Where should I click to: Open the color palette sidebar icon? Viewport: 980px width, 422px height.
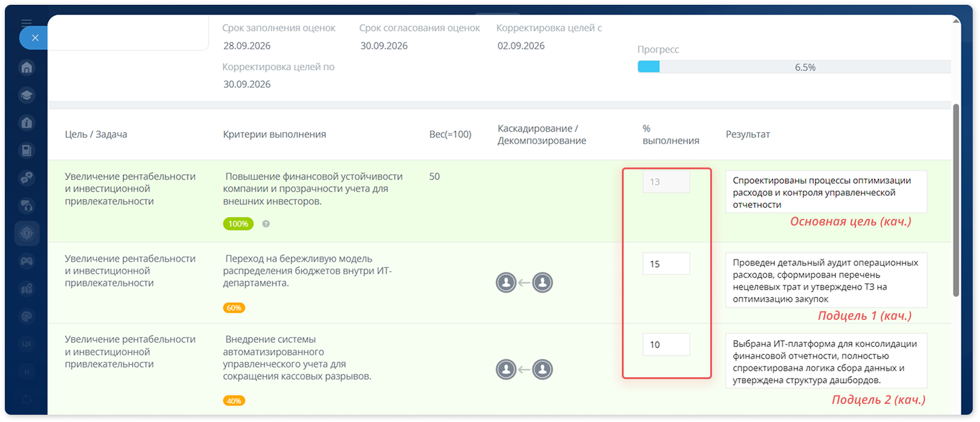tap(27, 316)
